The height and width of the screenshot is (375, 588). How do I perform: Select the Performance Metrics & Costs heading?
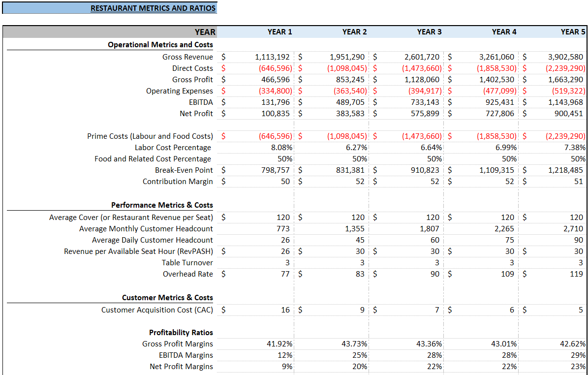point(161,205)
